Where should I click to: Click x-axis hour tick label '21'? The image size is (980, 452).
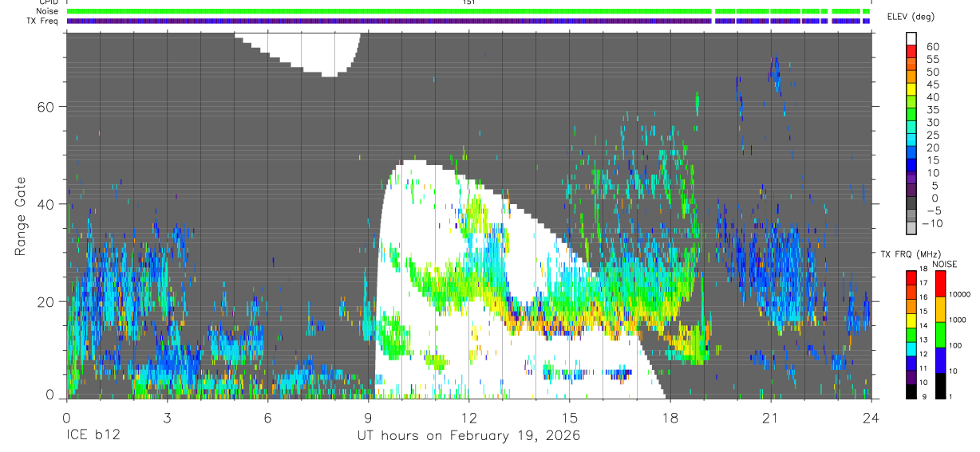770,417
